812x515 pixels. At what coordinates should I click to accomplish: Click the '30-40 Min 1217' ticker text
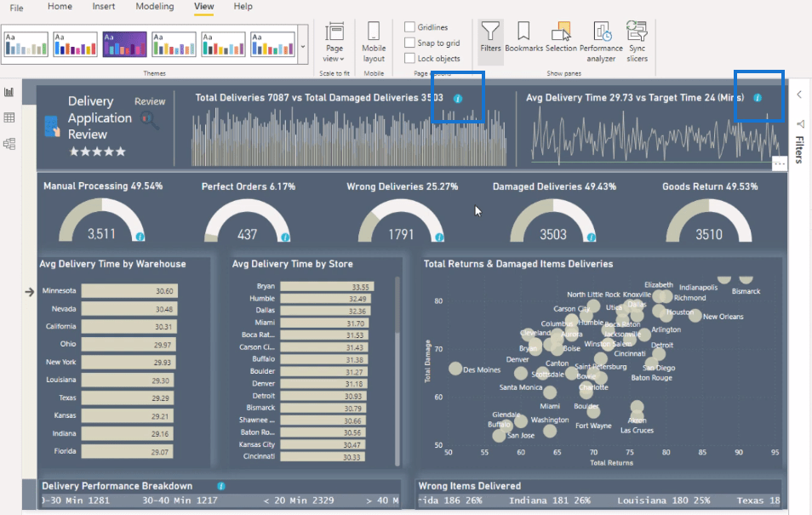point(180,501)
